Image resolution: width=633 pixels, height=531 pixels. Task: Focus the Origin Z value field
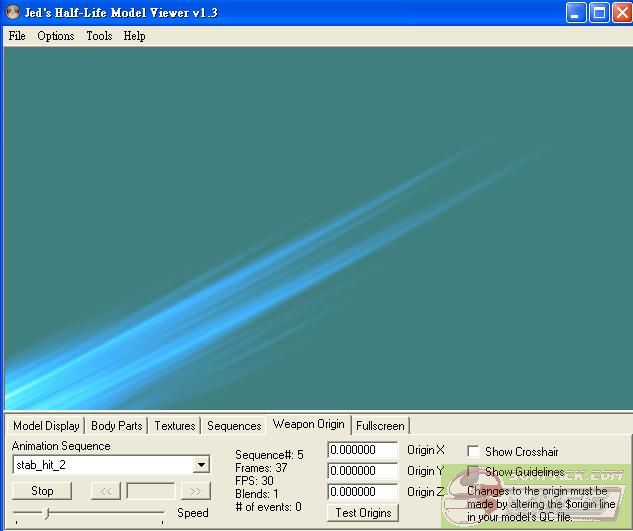click(x=363, y=492)
